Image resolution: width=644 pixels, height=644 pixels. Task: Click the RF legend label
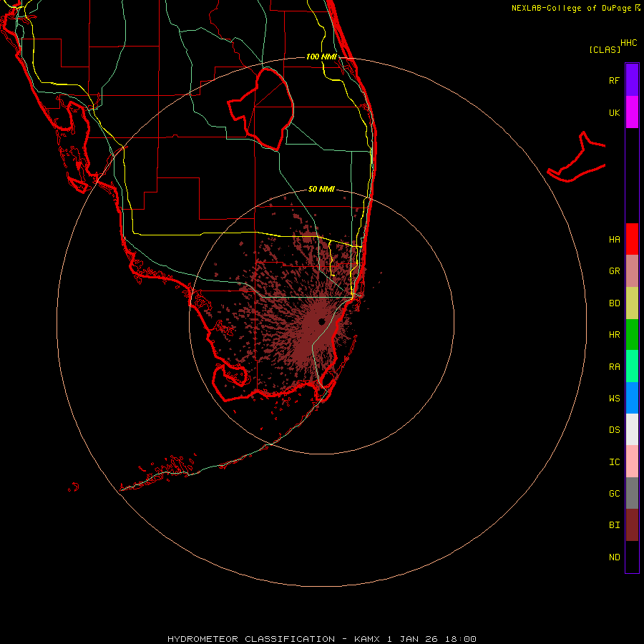[x=614, y=80]
